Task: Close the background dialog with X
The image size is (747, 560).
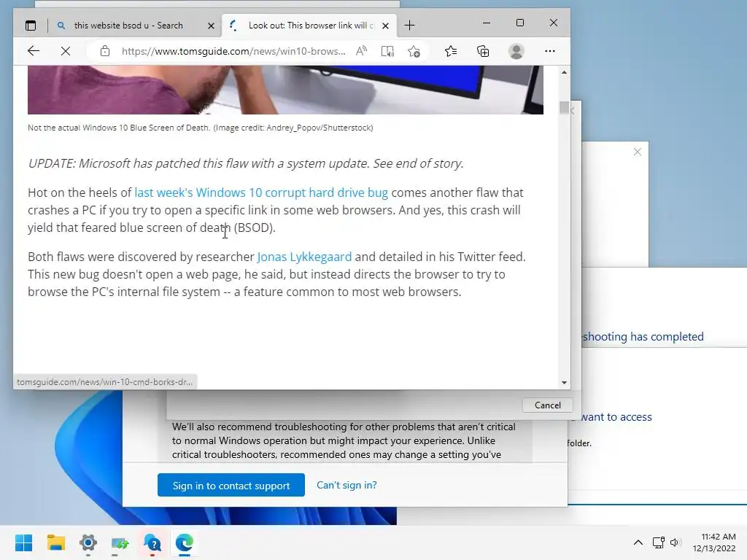Action: point(638,152)
